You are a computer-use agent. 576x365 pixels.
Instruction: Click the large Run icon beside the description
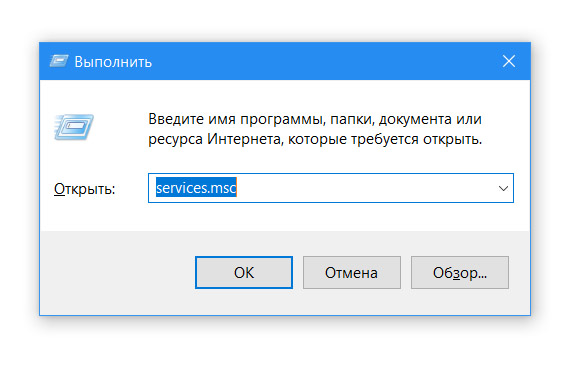coord(74,127)
